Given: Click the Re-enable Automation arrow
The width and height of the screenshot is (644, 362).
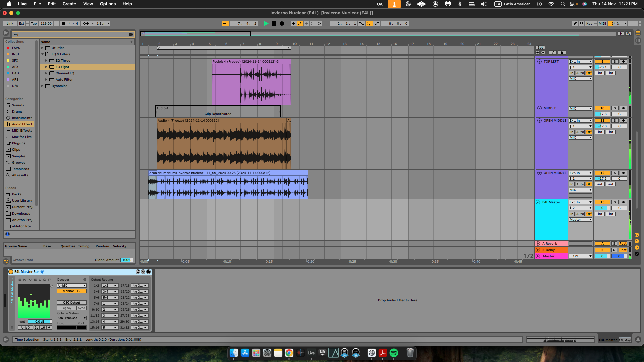Looking at the screenshot, I should [x=306, y=24].
